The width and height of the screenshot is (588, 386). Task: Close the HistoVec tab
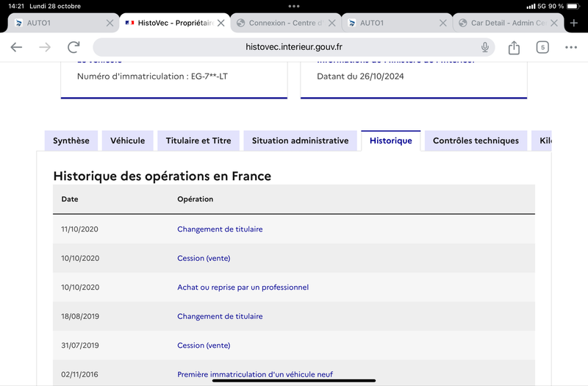click(221, 23)
